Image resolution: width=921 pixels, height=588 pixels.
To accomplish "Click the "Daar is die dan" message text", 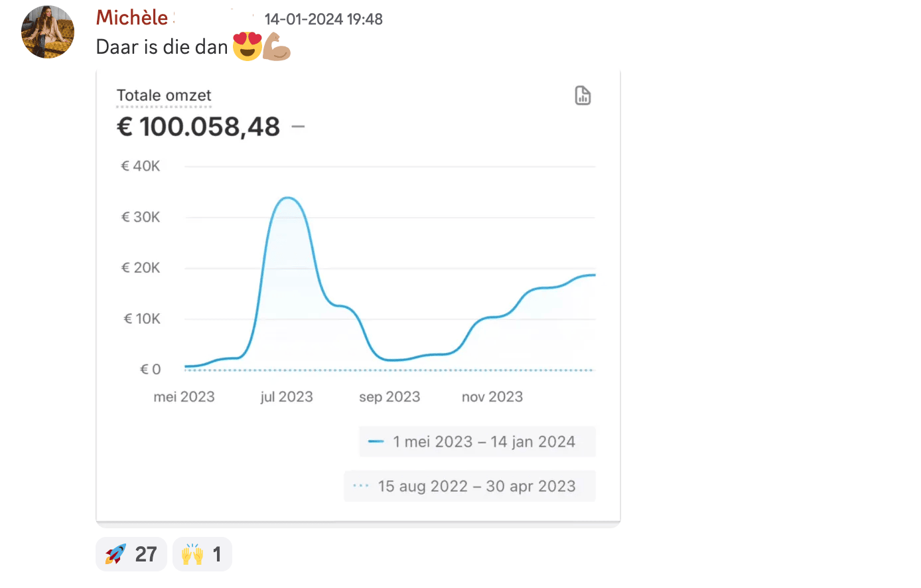I will [162, 47].
